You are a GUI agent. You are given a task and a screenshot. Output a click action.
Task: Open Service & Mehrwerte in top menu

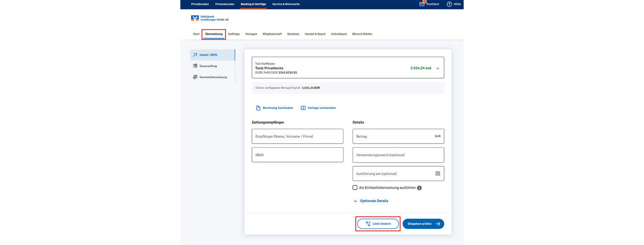pyautogui.click(x=286, y=4)
